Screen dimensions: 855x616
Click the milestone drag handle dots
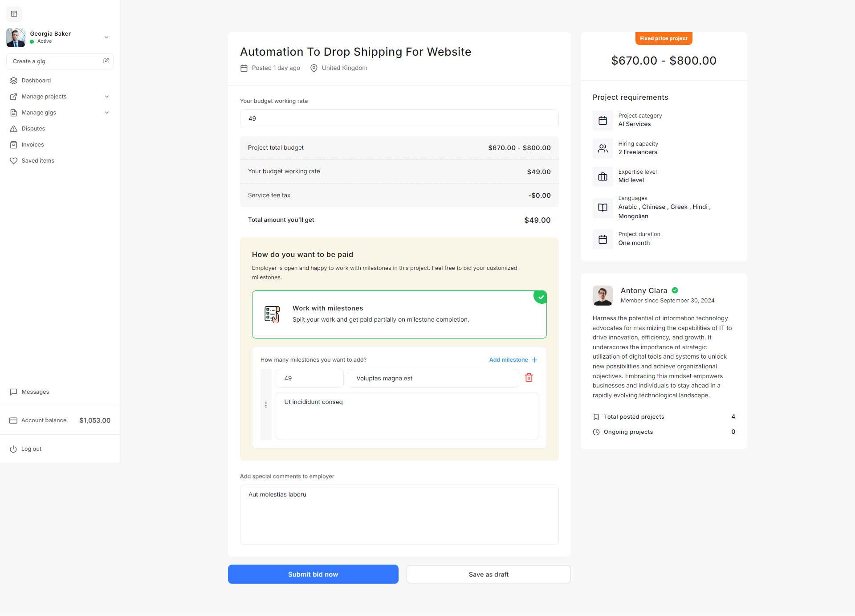266,404
